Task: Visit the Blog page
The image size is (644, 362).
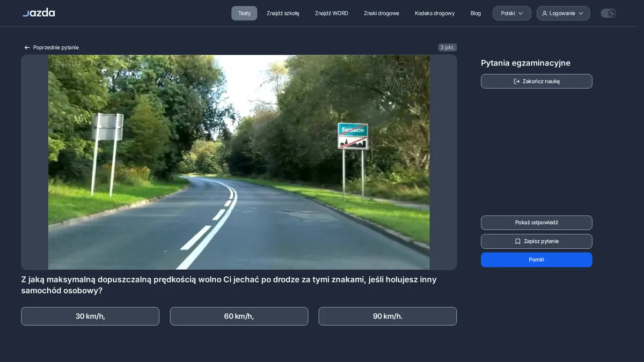Action: pyautogui.click(x=475, y=13)
